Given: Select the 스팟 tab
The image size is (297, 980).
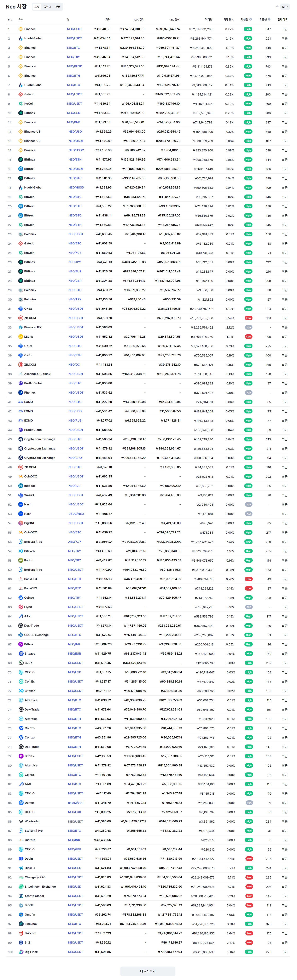Looking at the screenshot, I should click(x=37, y=7).
